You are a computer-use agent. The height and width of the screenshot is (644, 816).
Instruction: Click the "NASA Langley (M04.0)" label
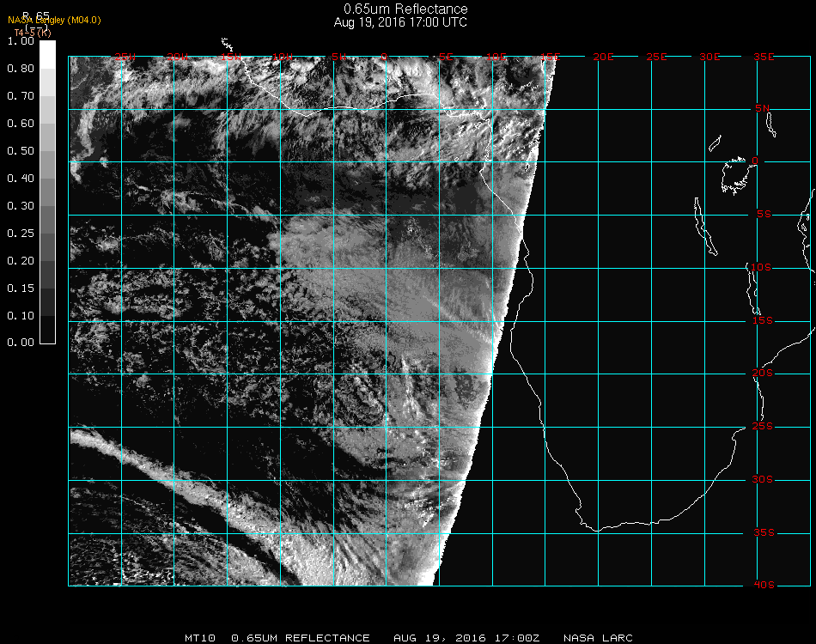(54, 21)
